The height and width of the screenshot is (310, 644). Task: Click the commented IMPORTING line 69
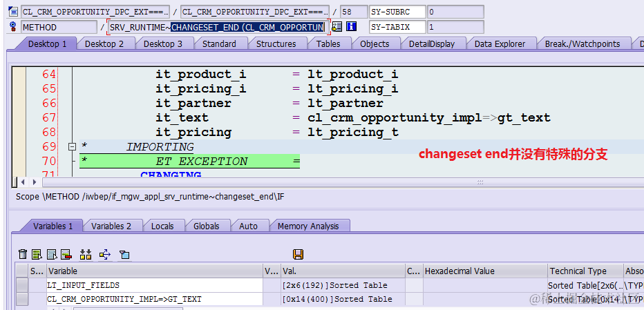pyautogui.click(x=136, y=146)
